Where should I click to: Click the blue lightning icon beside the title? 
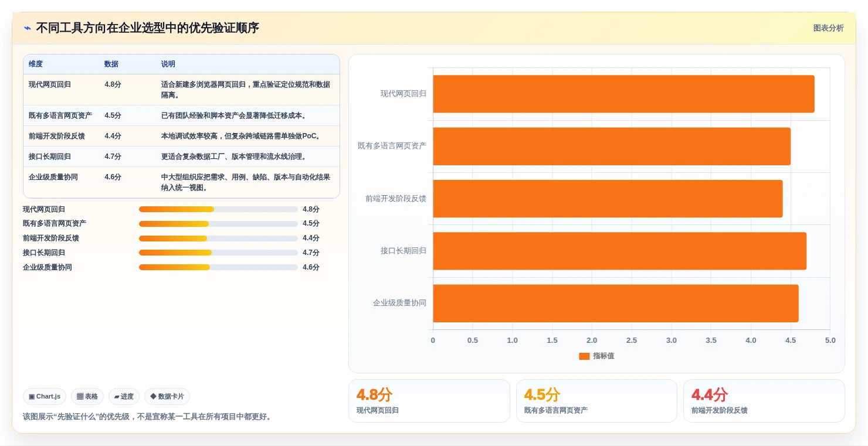tap(28, 28)
